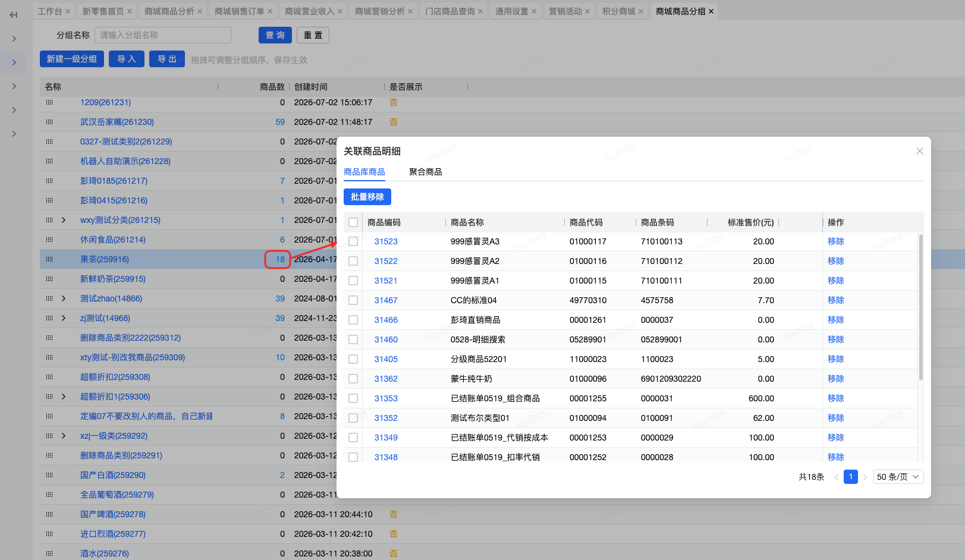Close the 新零售首页 tab
Screen dimensions: 965x560
[x=130, y=11]
